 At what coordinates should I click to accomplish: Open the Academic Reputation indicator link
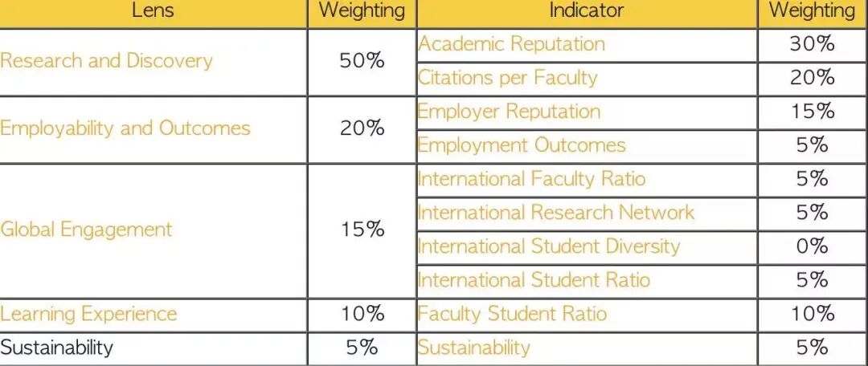tap(511, 44)
